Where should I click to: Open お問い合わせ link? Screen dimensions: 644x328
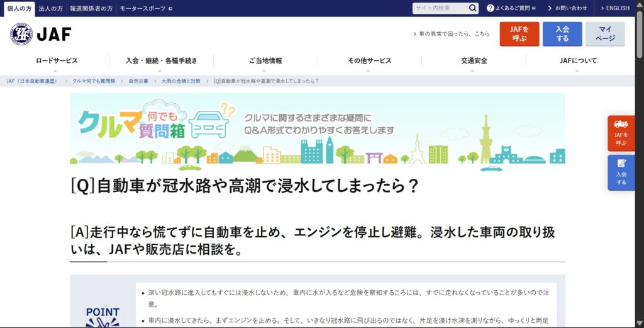pyautogui.click(x=568, y=8)
